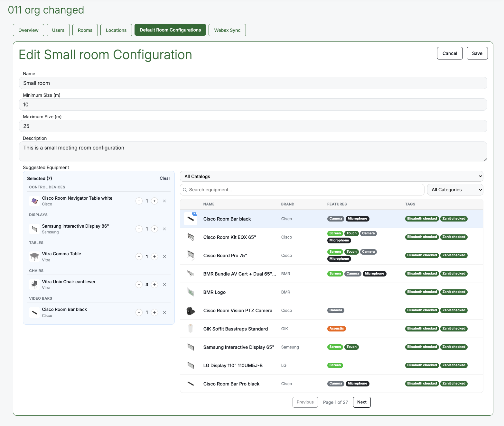This screenshot has width=504, height=426.
Task: Decrease quantity of Cisco Room Navigator Table white
Action: click(x=139, y=201)
